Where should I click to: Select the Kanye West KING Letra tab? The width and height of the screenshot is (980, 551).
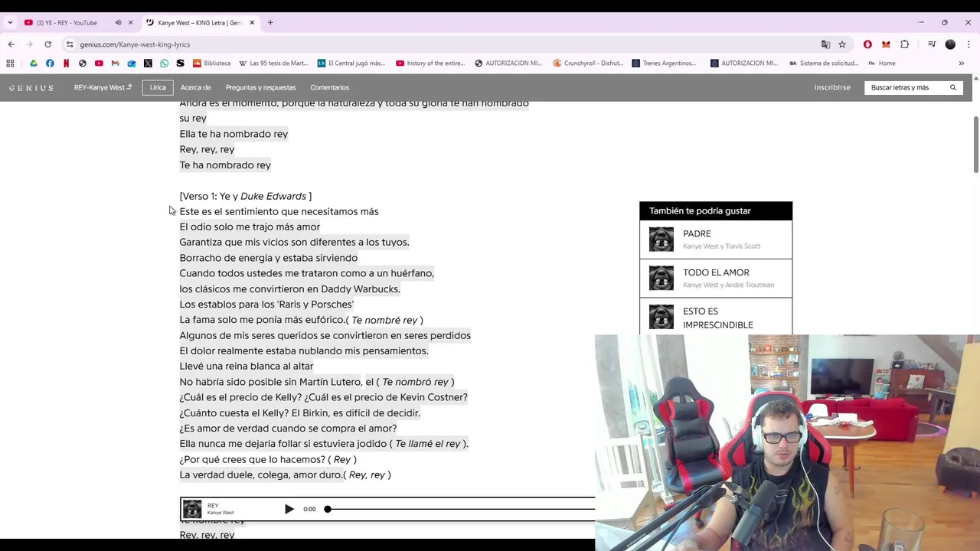coord(201,22)
